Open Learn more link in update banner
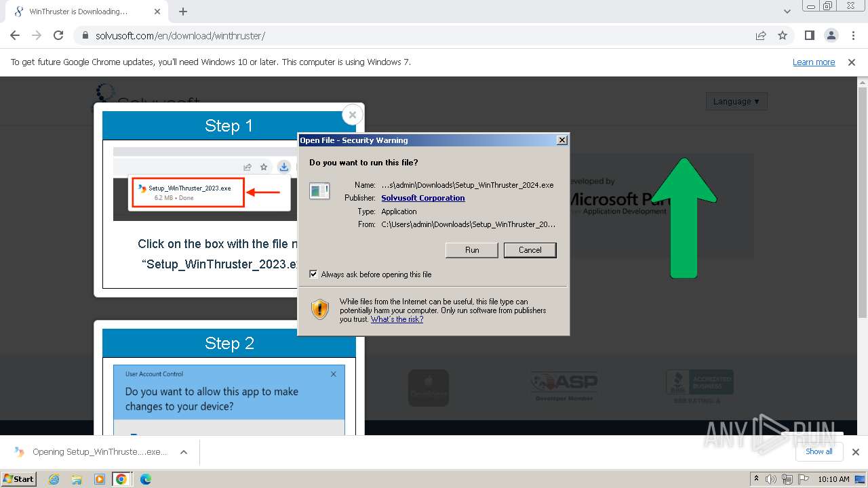Viewport: 868px width, 488px height. tap(814, 62)
